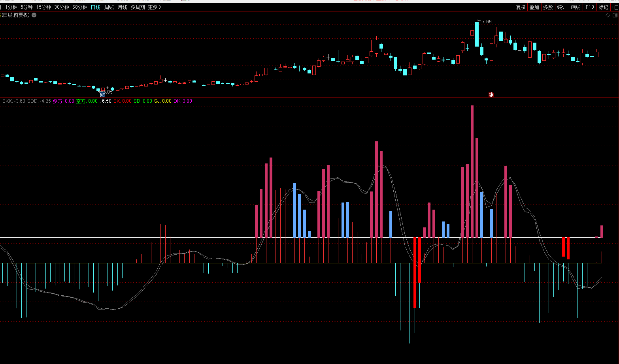The height and width of the screenshot is (364, 619).
Task: Click the 标记 mark button
Action: coord(603,7)
